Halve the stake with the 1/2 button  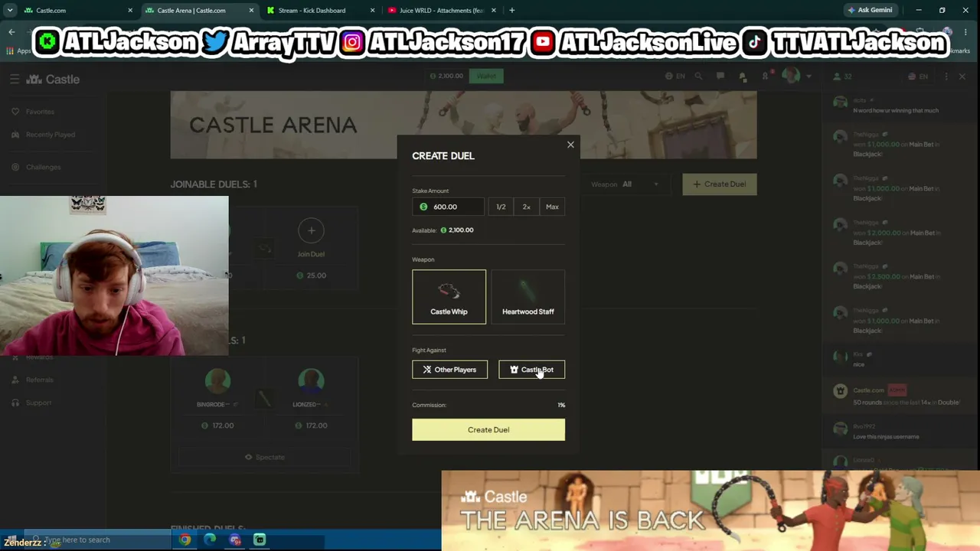pyautogui.click(x=501, y=207)
